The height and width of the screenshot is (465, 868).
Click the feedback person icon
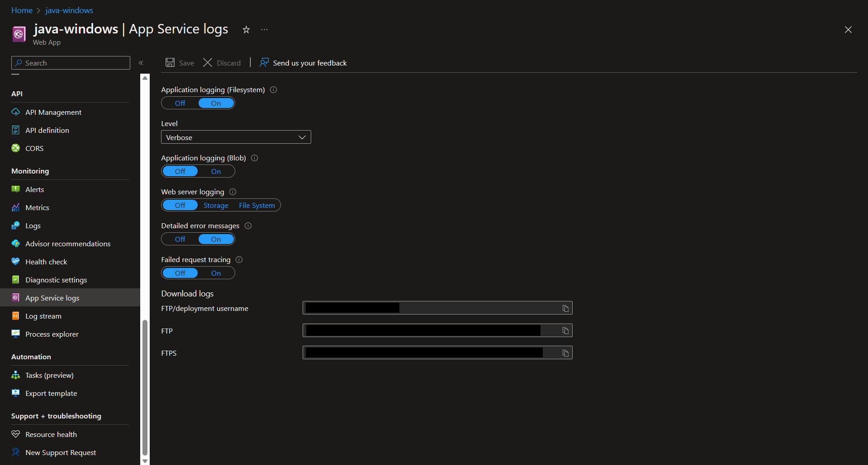click(264, 62)
